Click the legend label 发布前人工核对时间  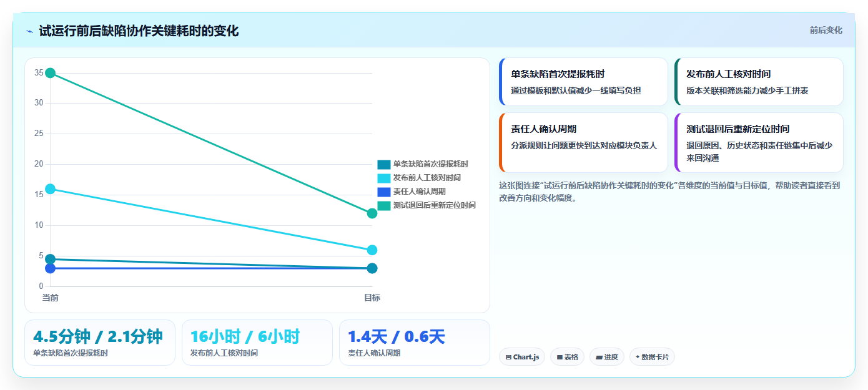(427, 178)
